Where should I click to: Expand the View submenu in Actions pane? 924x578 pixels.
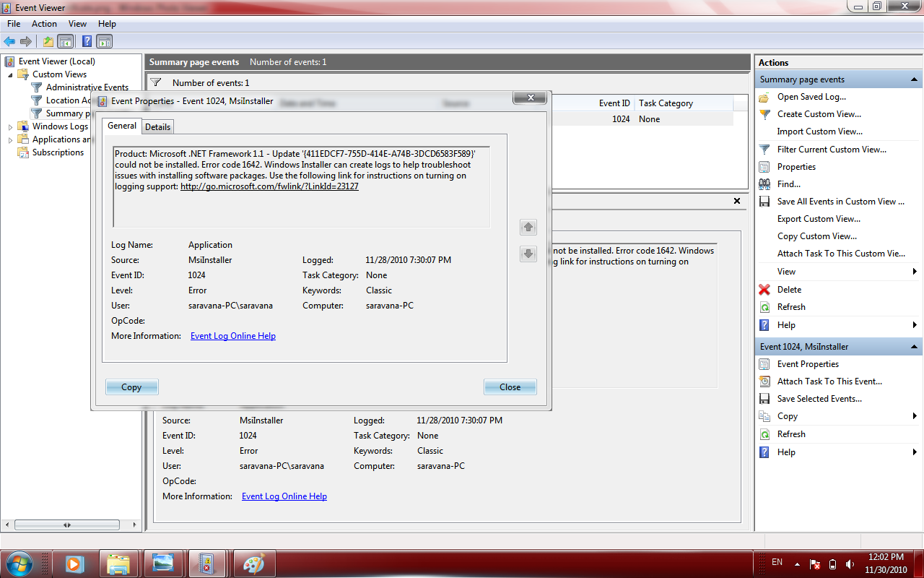tap(838, 272)
